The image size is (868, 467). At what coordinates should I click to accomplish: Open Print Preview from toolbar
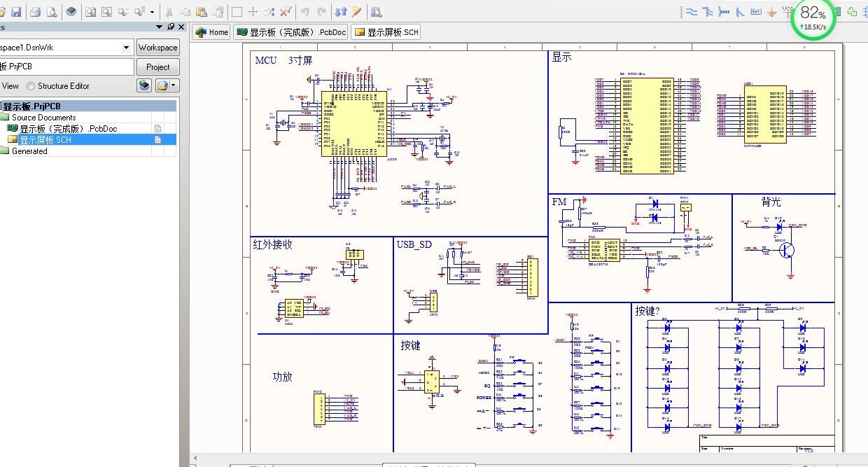point(51,11)
